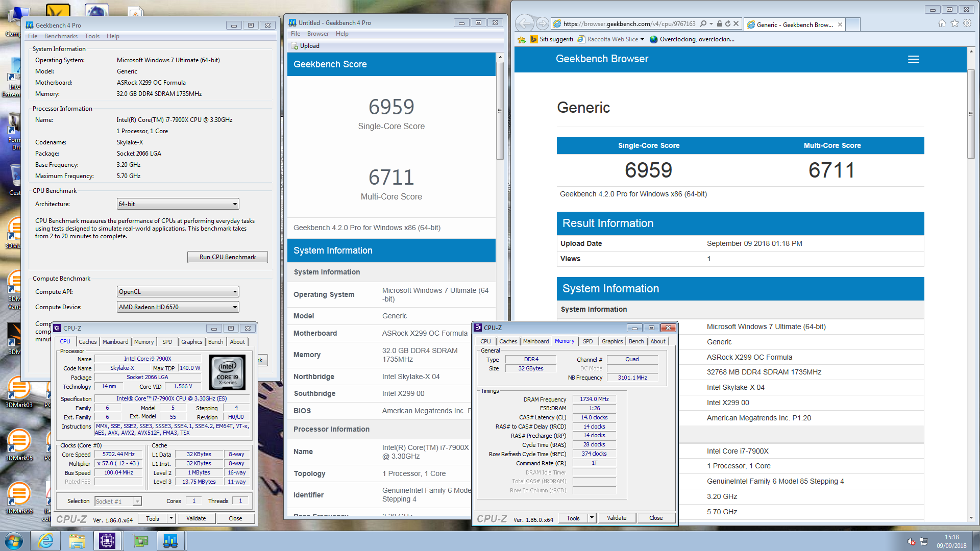Add page to favorites bar star icon
980x551 pixels.
tap(521, 39)
